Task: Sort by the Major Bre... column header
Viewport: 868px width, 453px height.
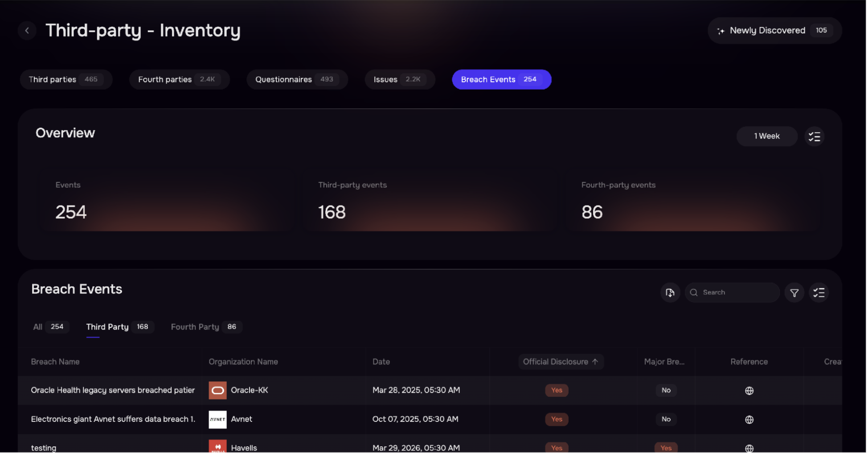Action: pyautogui.click(x=665, y=362)
